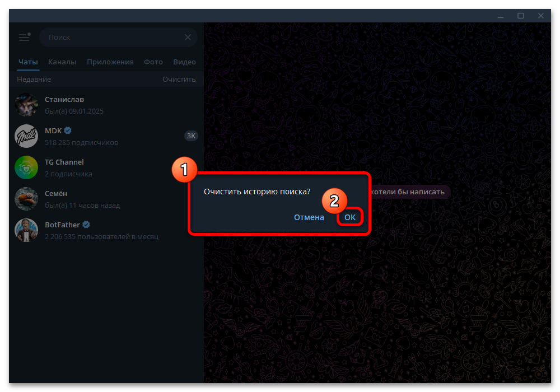This screenshot has width=560, height=392.
Task: Click the Поиск search input field
Action: 118,37
